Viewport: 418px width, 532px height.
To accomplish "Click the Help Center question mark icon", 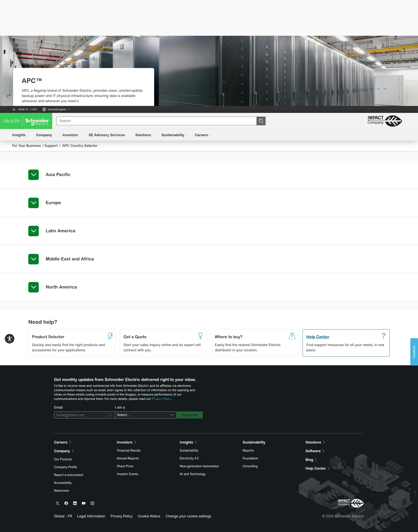I will click(x=383, y=336).
